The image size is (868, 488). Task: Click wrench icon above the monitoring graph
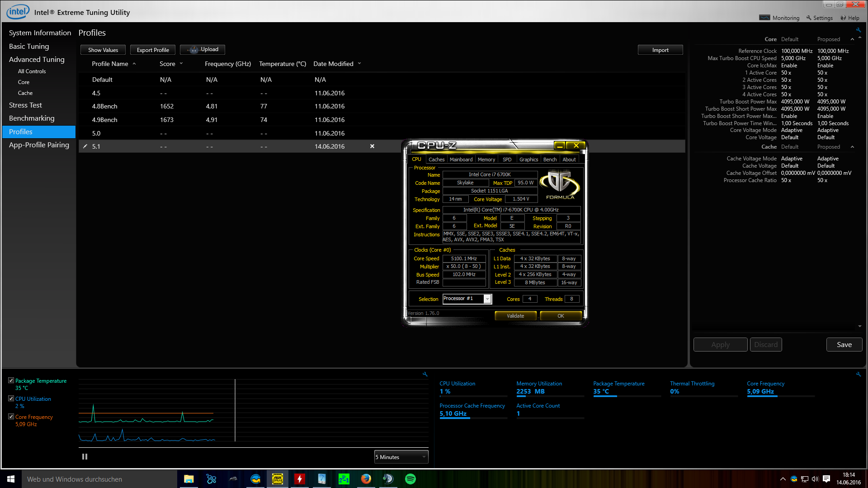pos(425,374)
